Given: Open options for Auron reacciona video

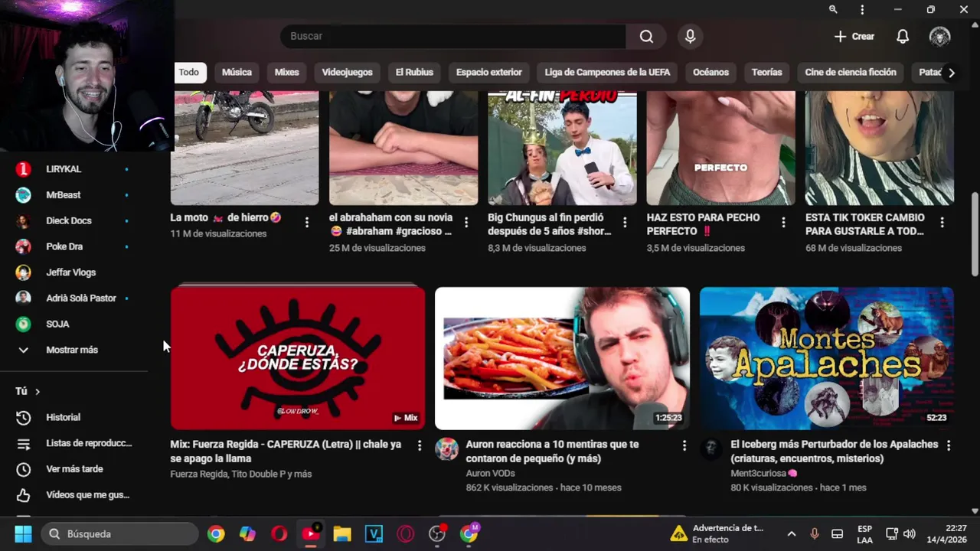Looking at the screenshot, I should click(x=684, y=445).
